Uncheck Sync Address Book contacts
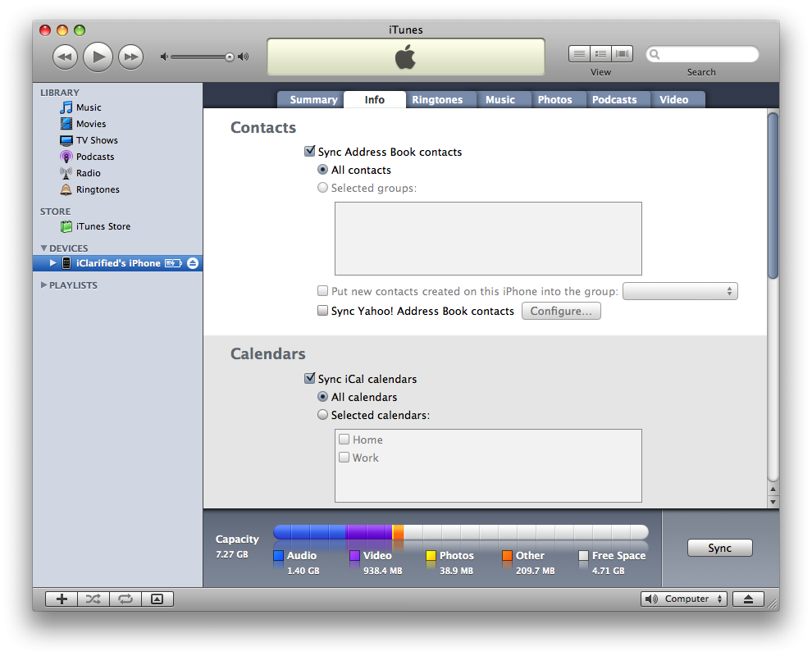 [x=310, y=152]
